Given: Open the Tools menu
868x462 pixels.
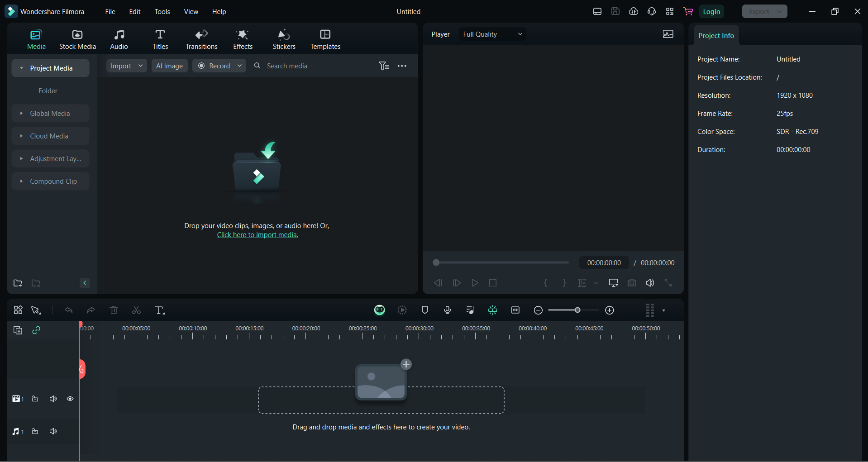Looking at the screenshot, I should click(162, 12).
